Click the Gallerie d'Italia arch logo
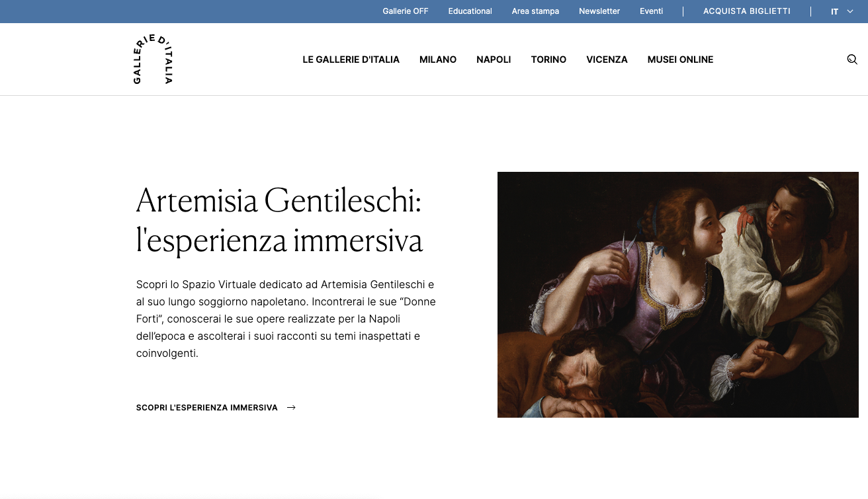This screenshot has height=499, width=868. tap(153, 59)
